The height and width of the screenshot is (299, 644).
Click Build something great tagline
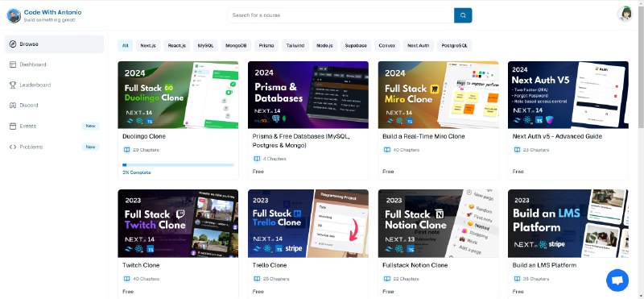tap(50, 20)
